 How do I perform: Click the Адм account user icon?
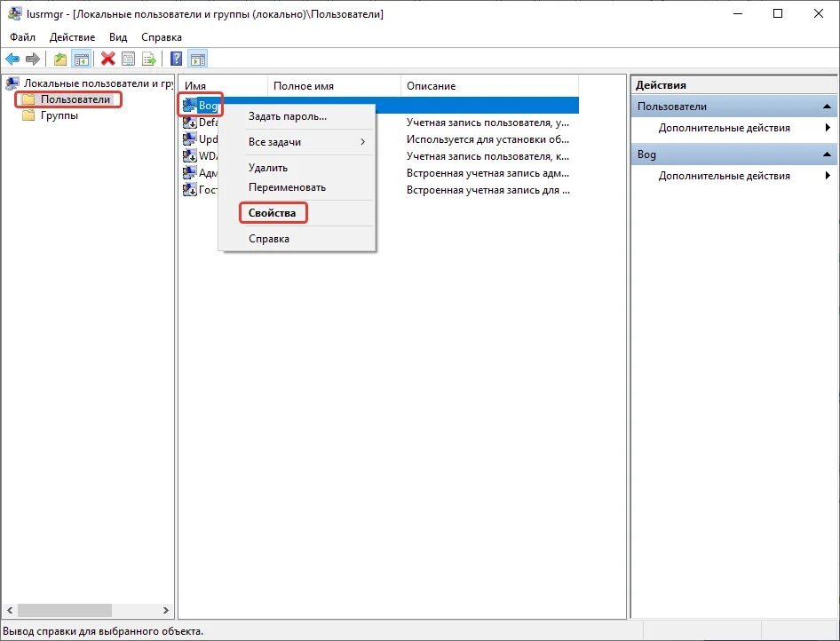(190, 173)
